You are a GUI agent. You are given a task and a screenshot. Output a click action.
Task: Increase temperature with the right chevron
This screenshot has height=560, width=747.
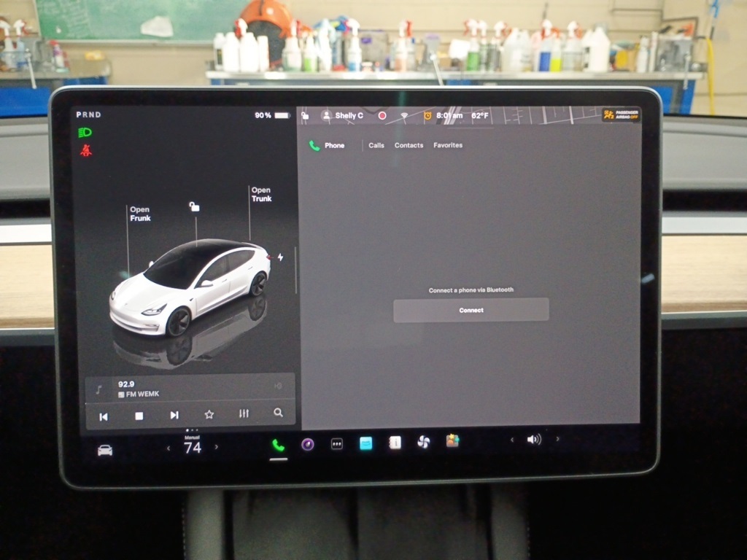pos(217,448)
